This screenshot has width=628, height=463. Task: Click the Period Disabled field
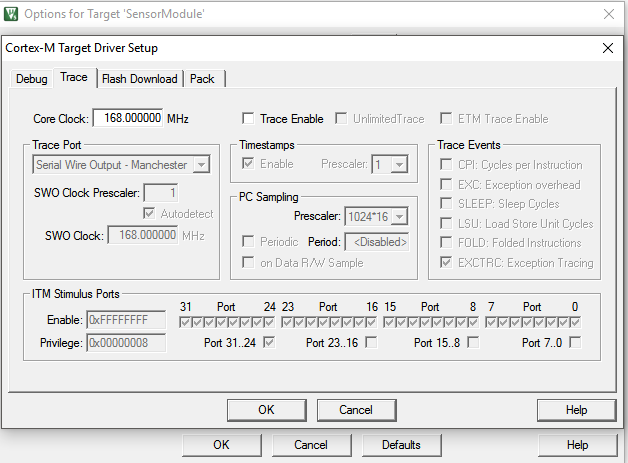pos(377,242)
